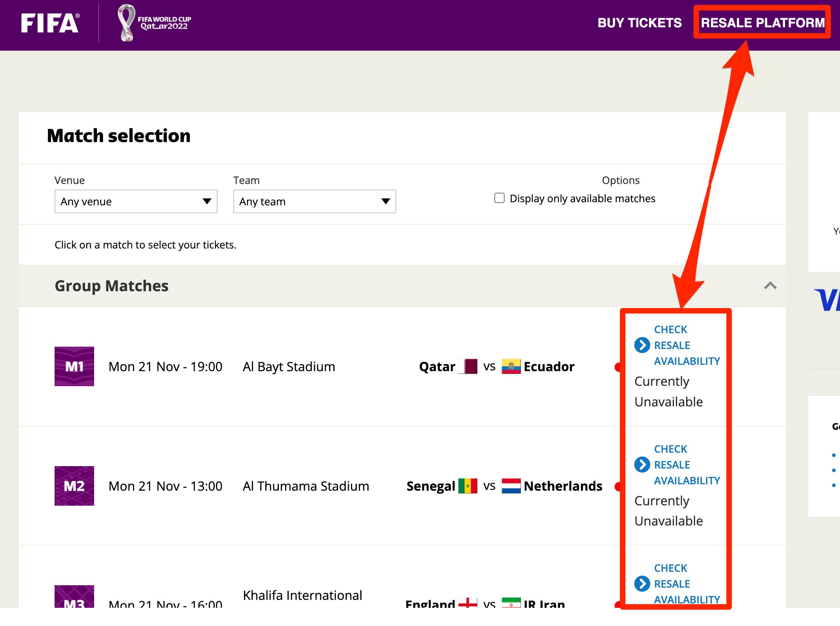
Task: Click the Netherlands team name
Action: tap(563, 486)
